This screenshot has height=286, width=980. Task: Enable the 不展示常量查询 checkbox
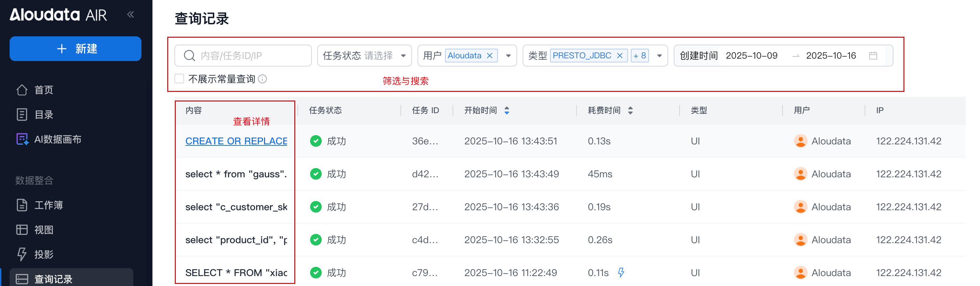(179, 79)
